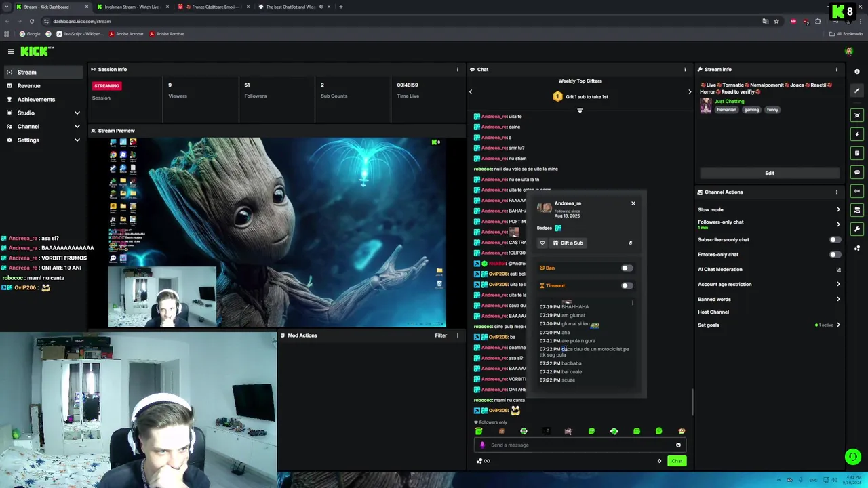868x488 pixels.
Task: Open AI Chat Moderation external link
Action: pyautogui.click(x=838, y=269)
